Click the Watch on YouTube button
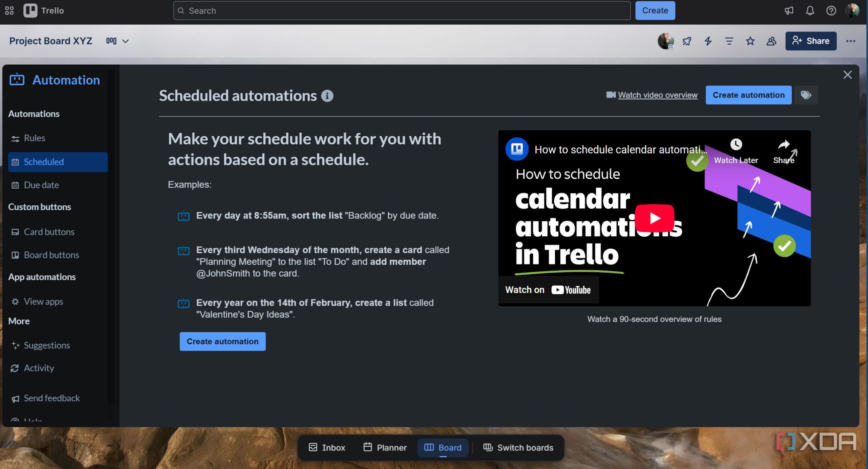Screen dimensions: 868x469 [x=548, y=290]
